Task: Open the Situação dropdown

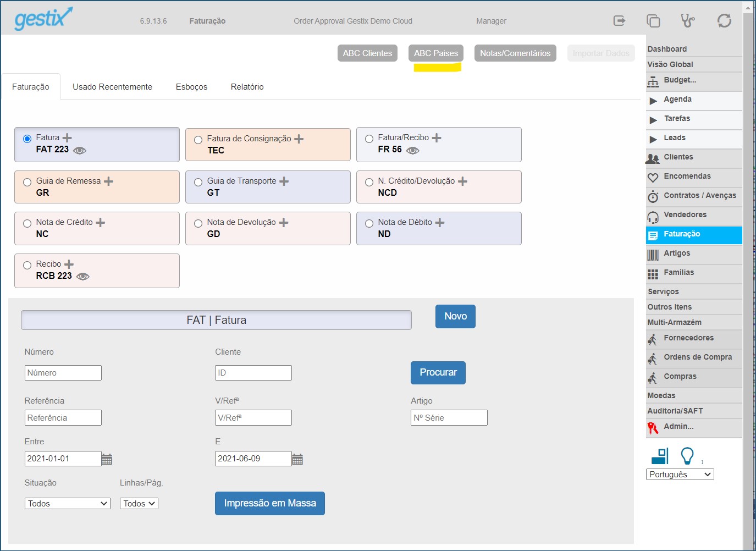Action: (x=68, y=504)
